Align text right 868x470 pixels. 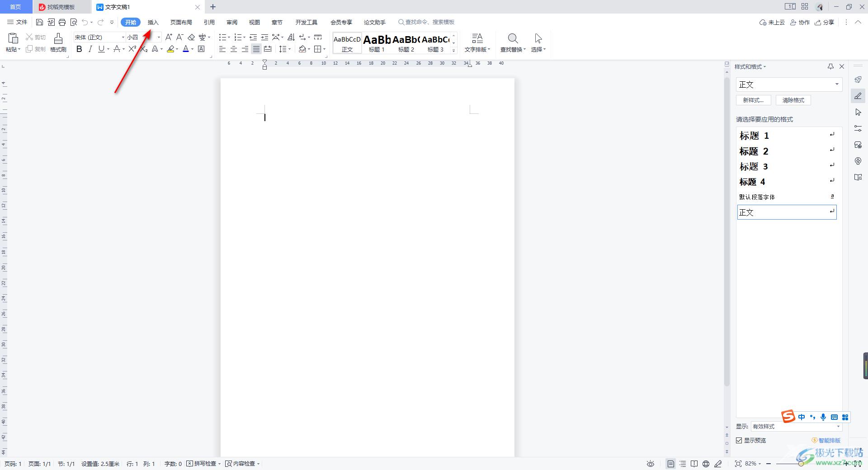tap(245, 49)
